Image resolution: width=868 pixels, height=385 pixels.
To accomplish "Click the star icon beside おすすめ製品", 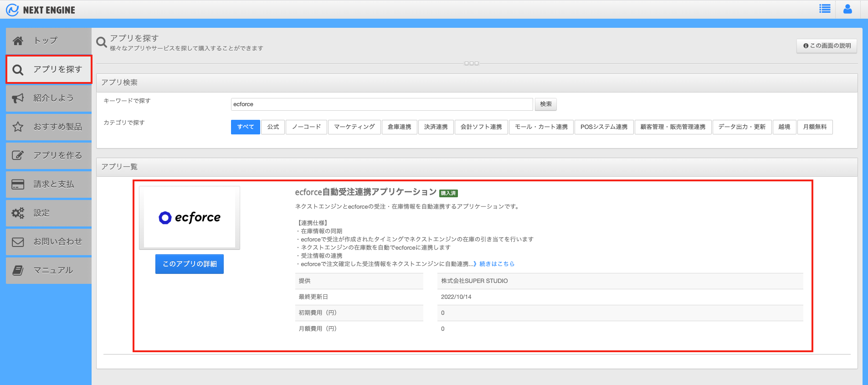I will point(18,127).
